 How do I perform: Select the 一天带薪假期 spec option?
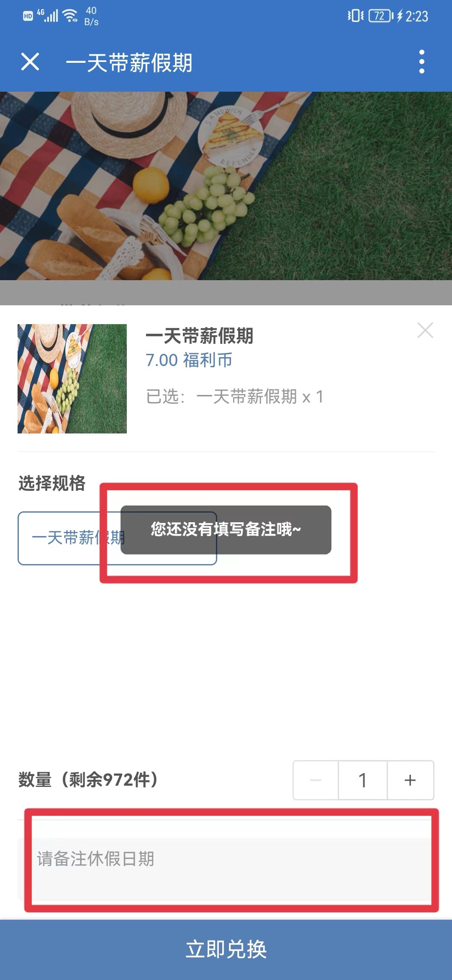click(x=117, y=538)
